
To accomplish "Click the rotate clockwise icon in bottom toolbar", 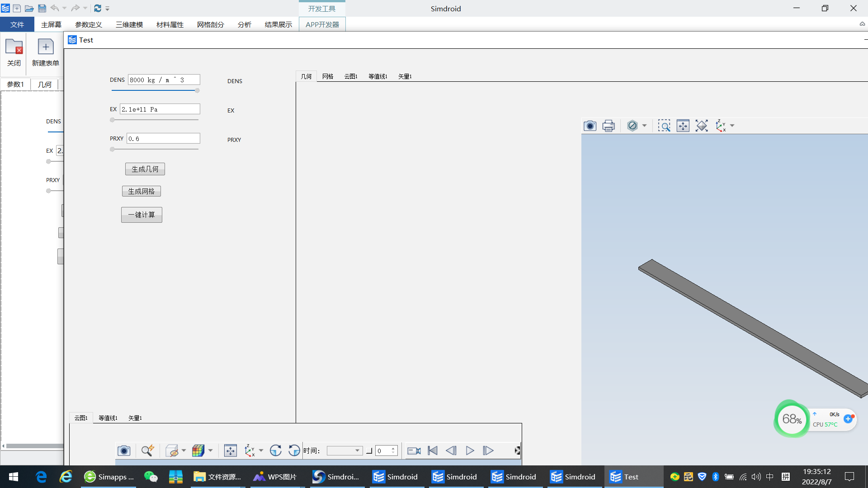I will (276, 450).
